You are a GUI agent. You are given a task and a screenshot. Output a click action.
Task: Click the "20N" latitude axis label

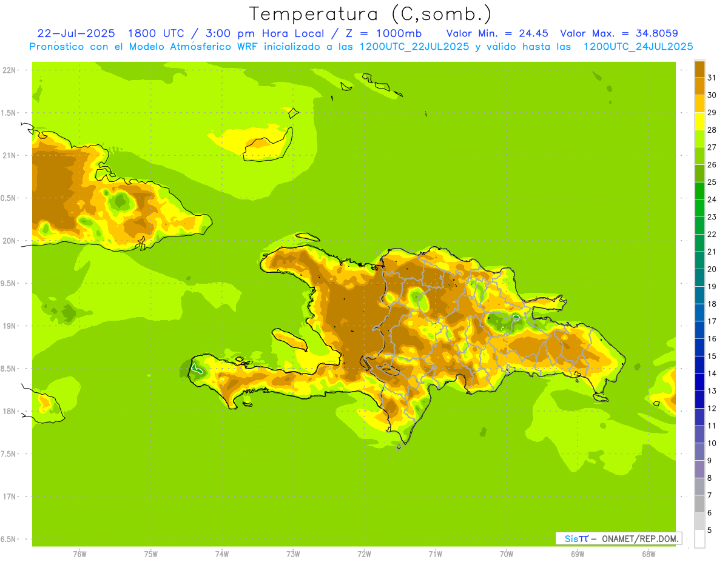click(10, 241)
